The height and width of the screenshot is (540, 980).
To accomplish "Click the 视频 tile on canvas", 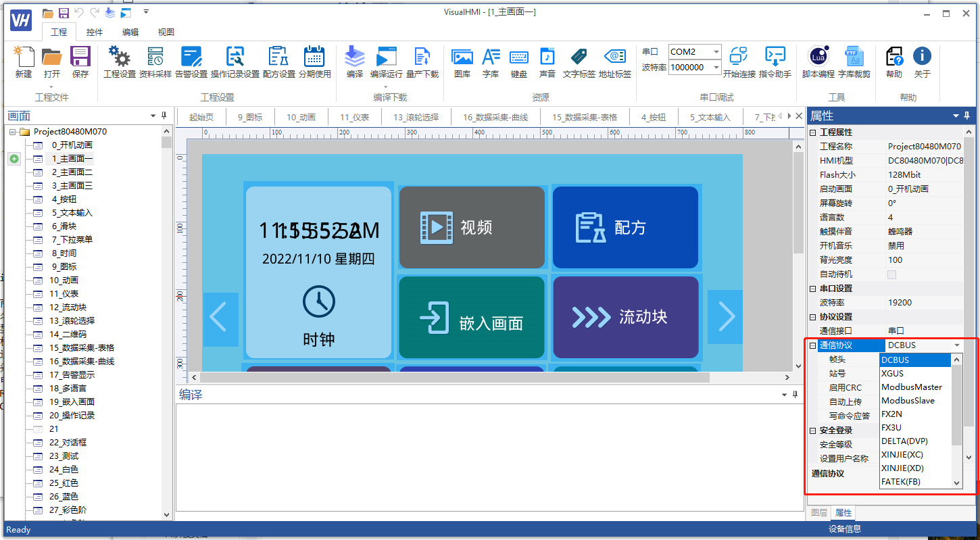I will pyautogui.click(x=472, y=227).
